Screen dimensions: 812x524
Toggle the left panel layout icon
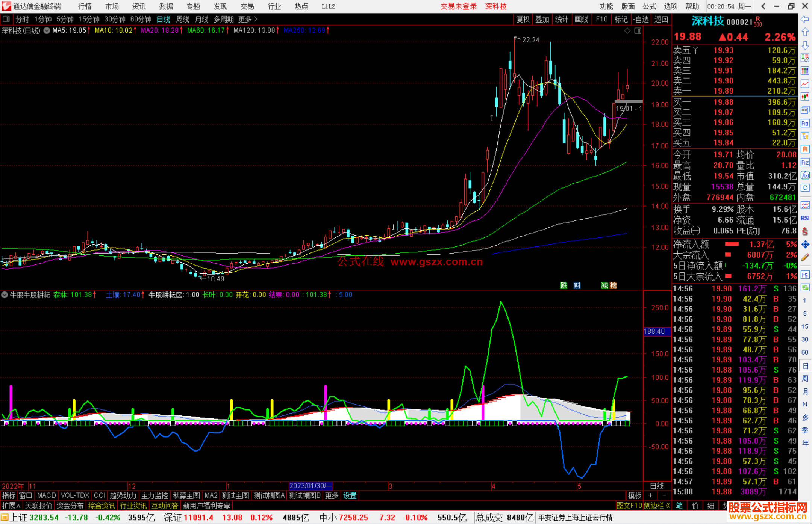pyautogui.click(x=6, y=19)
